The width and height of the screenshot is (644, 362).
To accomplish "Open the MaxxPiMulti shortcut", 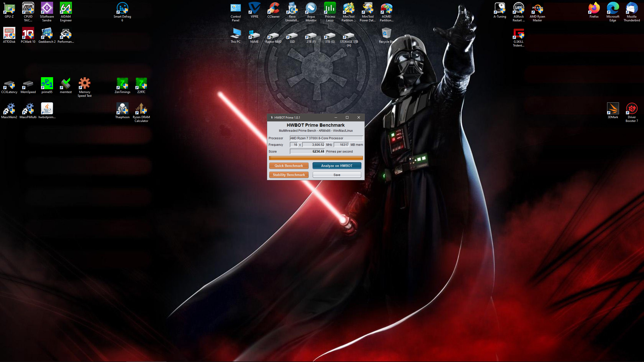I will [28, 111].
